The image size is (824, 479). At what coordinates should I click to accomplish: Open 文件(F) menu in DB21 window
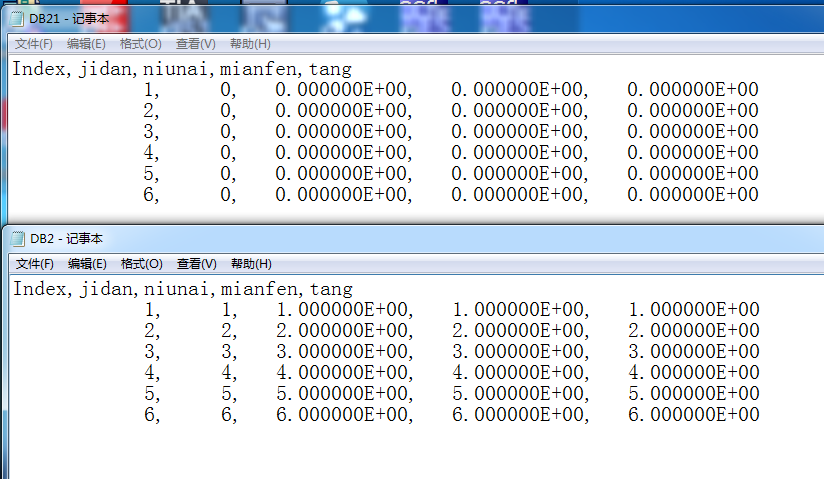(33, 44)
